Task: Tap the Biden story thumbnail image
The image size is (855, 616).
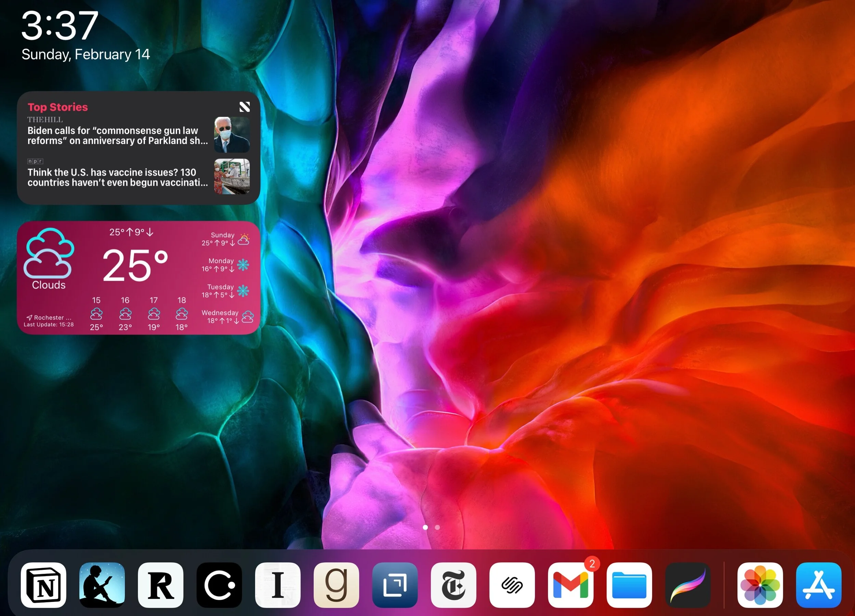Action: pos(232,134)
